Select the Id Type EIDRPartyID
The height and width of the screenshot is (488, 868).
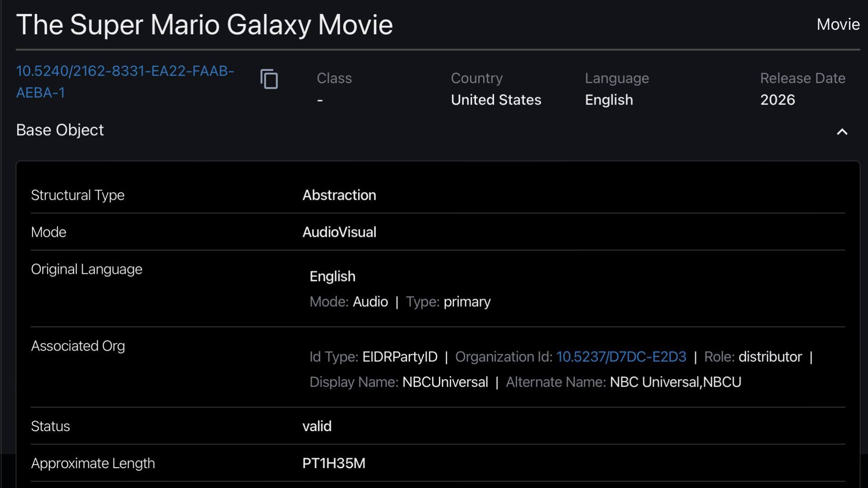coord(399,357)
